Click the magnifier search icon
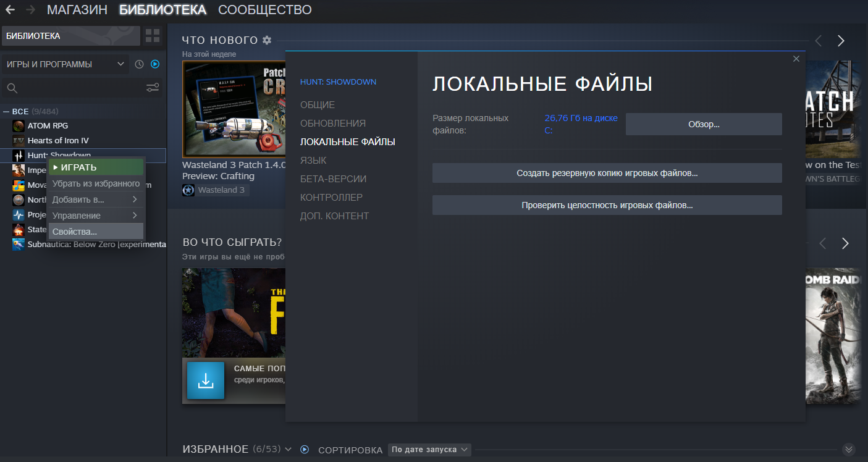Viewport: 868px width, 462px height. click(x=12, y=88)
